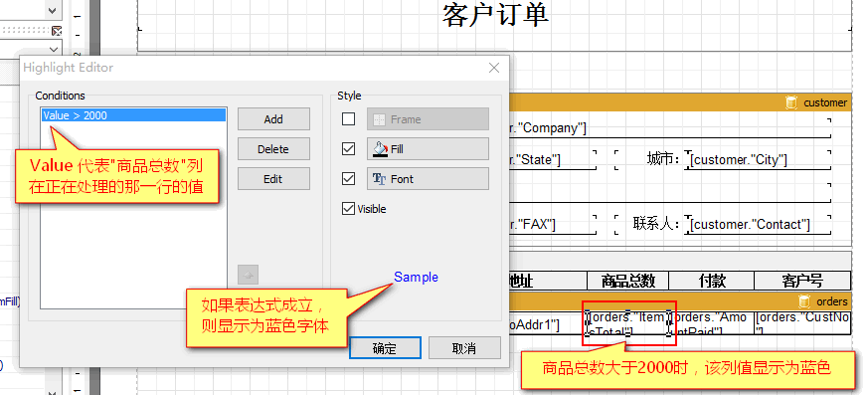The width and height of the screenshot is (868, 395).
Task: Select the [customer."Contact"] field
Action: [x=758, y=224]
